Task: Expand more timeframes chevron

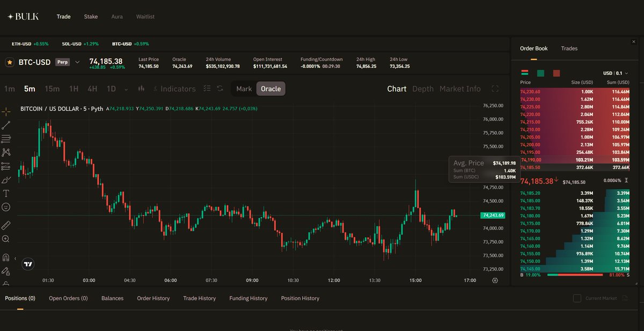Action: tap(126, 89)
